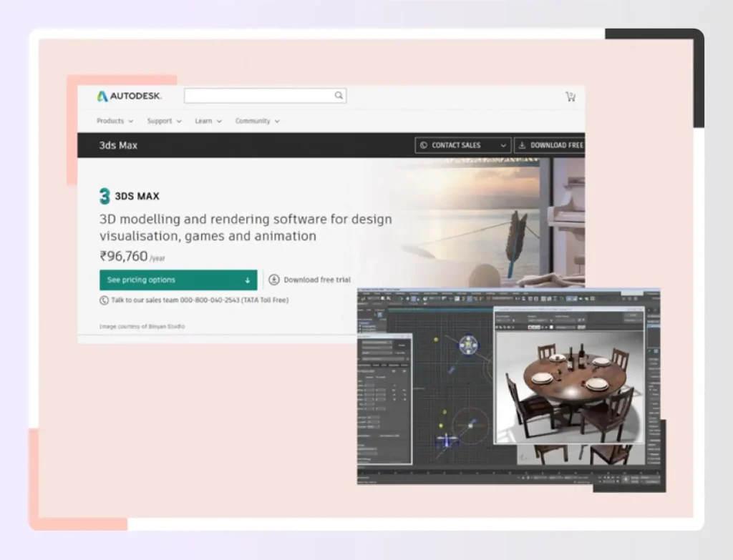Click inside the Autodesk search field

(258, 95)
